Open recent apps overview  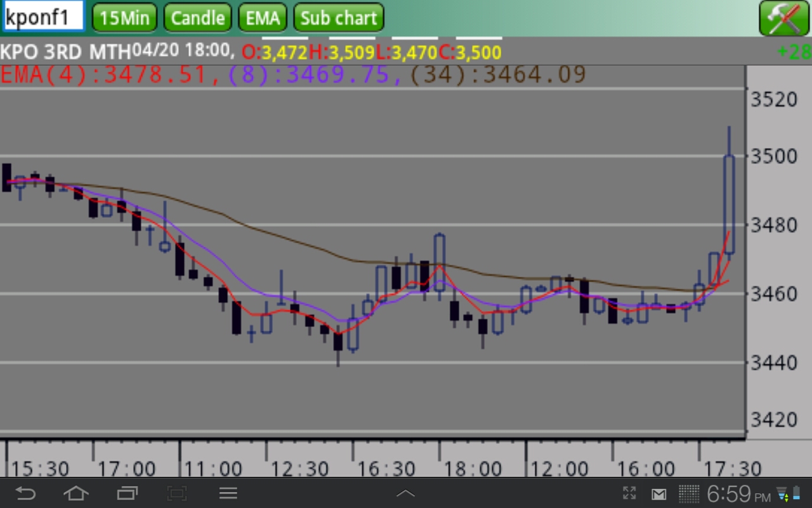click(127, 493)
